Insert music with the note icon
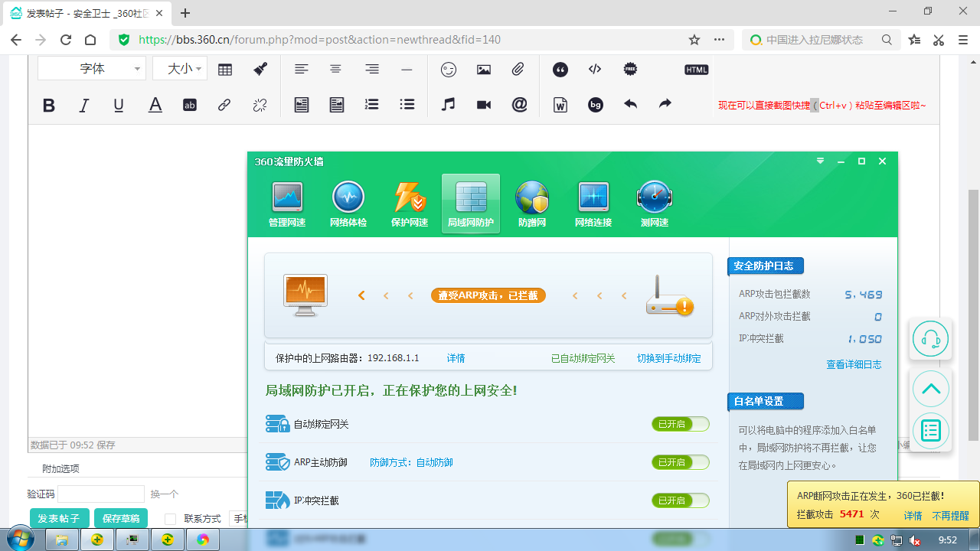This screenshot has width=980, height=551. [449, 106]
